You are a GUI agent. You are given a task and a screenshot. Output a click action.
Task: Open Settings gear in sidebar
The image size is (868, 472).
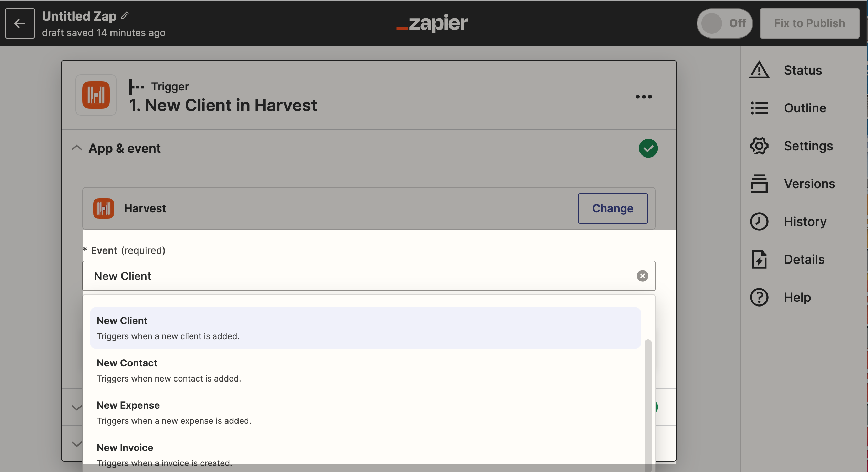pos(759,146)
